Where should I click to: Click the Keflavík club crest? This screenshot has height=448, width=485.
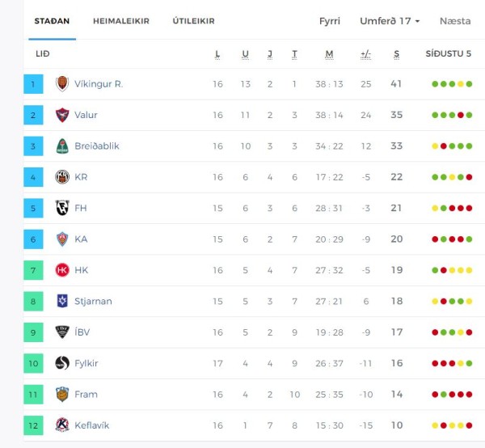62,425
